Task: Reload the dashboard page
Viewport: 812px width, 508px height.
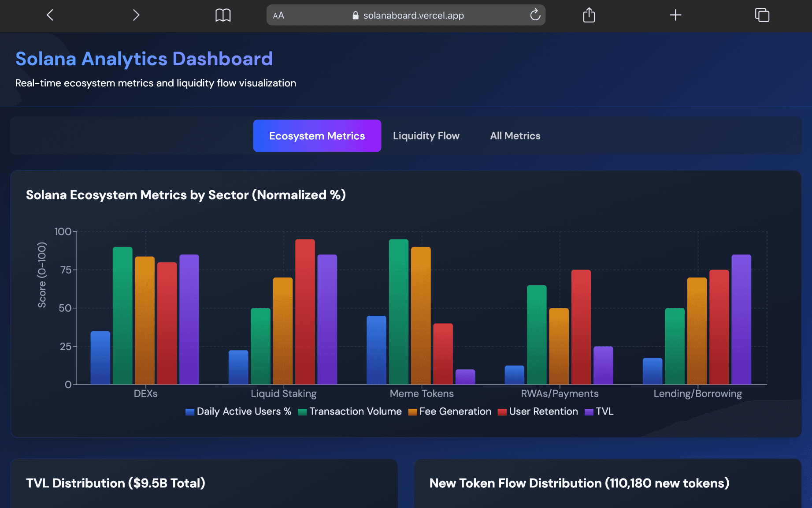Action: (x=535, y=15)
